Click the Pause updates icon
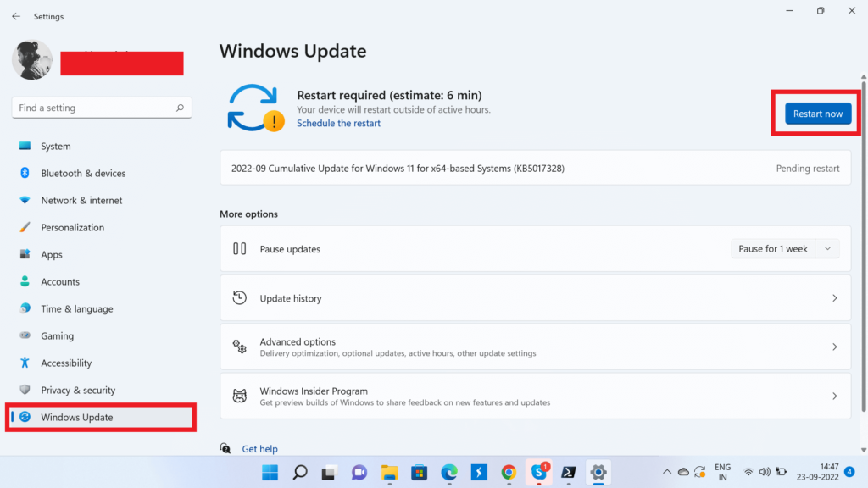Viewport: 868px width, 488px height. coord(239,249)
